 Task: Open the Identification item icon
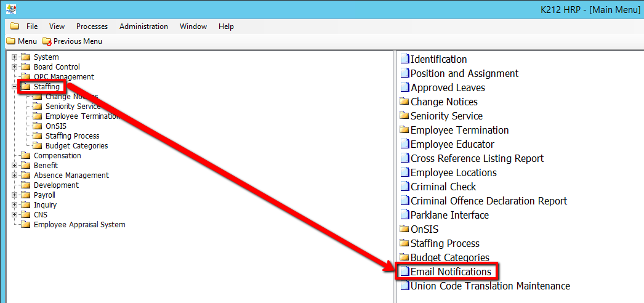pos(405,60)
